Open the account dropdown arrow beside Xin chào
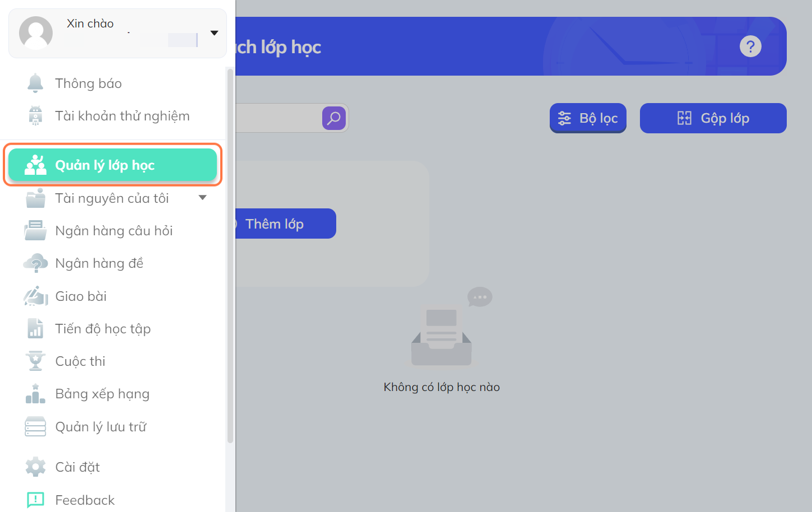The width and height of the screenshot is (812, 512). pos(214,33)
